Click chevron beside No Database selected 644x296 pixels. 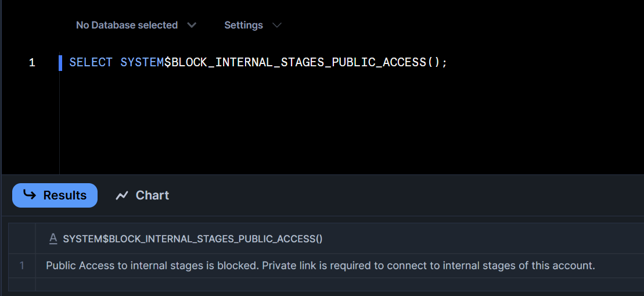tap(192, 25)
